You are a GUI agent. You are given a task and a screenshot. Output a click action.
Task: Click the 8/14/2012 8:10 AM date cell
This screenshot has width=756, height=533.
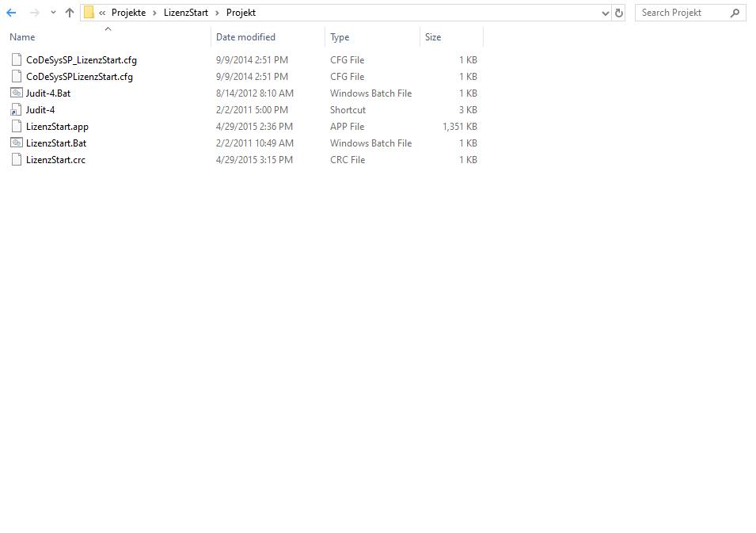tap(255, 93)
